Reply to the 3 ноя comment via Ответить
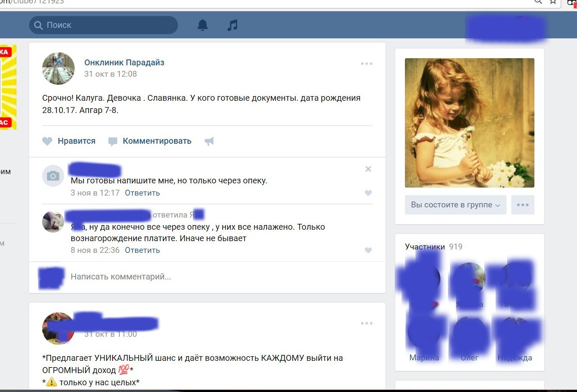Screen dimensions: 577x392 coord(142,193)
